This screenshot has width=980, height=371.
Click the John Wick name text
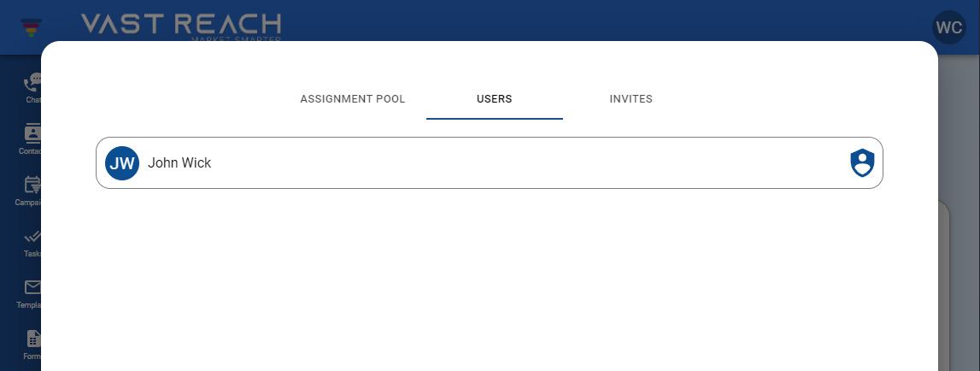179,162
